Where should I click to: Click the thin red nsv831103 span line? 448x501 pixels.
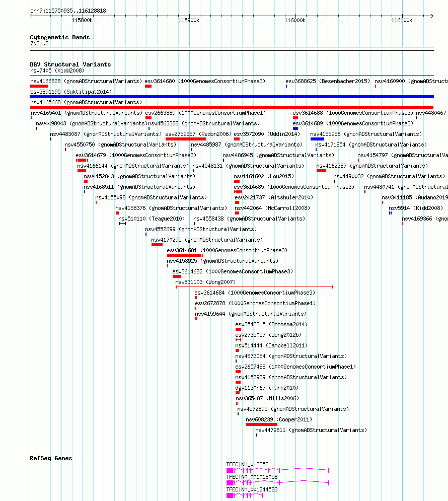point(255,287)
